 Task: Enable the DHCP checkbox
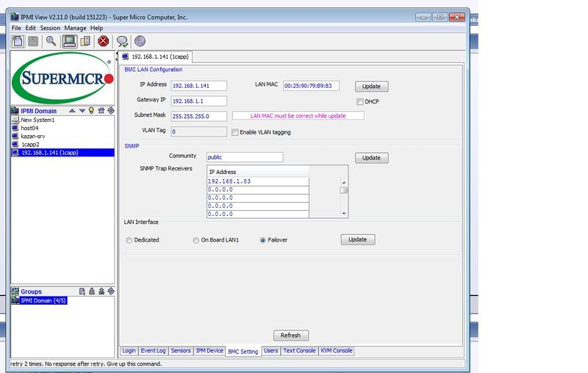tap(359, 101)
